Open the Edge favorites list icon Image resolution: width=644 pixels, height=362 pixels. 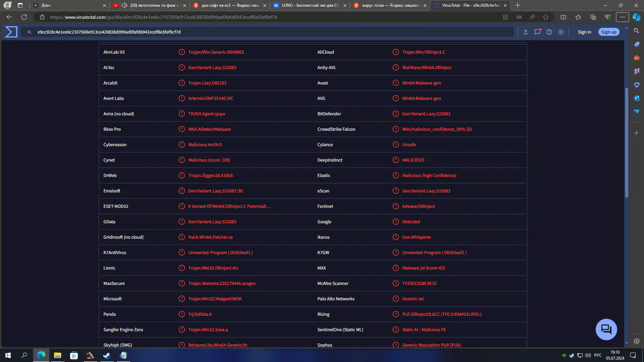578,17
